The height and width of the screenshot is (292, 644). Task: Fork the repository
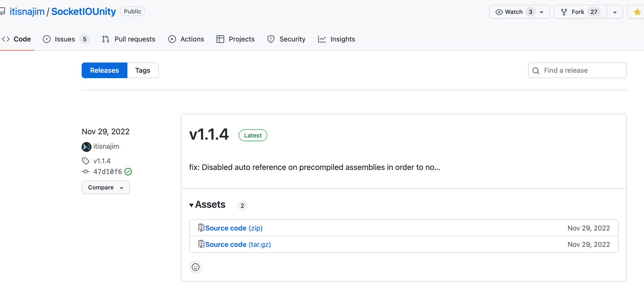click(x=580, y=12)
